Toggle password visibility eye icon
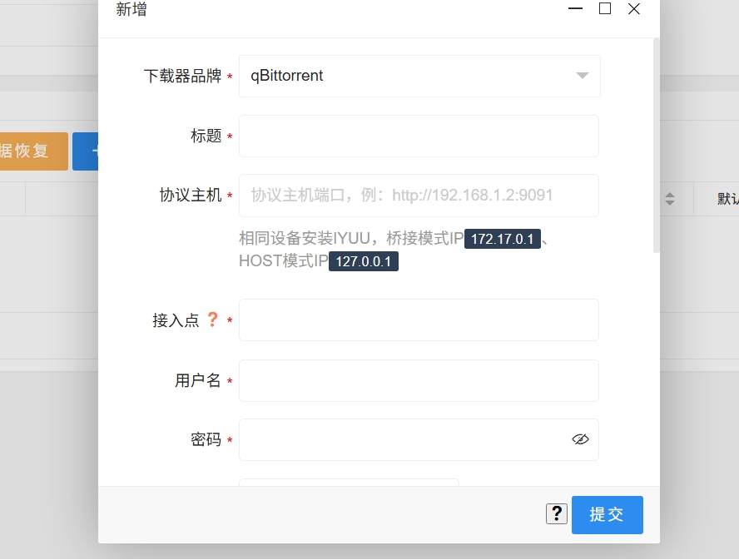The image size is (739, 560). (x=580, y=439)
